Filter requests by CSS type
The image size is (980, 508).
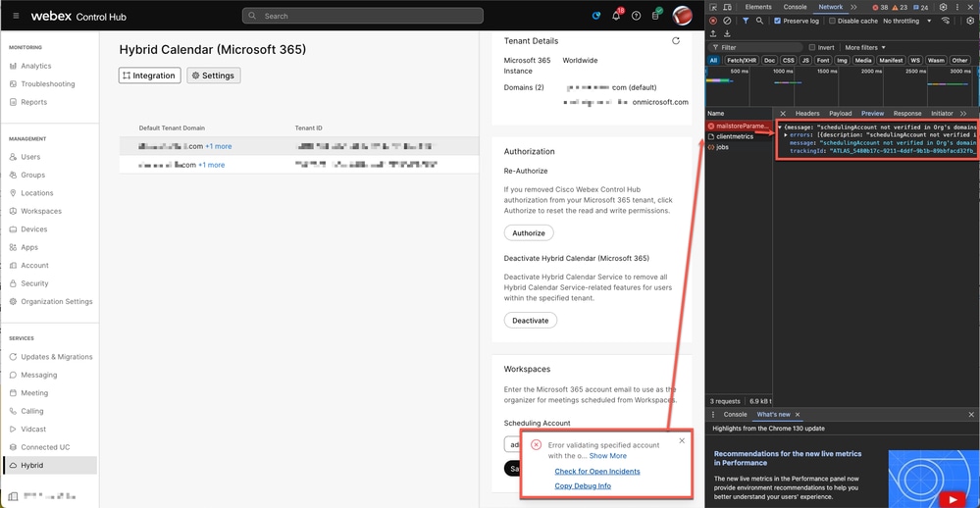789,61
